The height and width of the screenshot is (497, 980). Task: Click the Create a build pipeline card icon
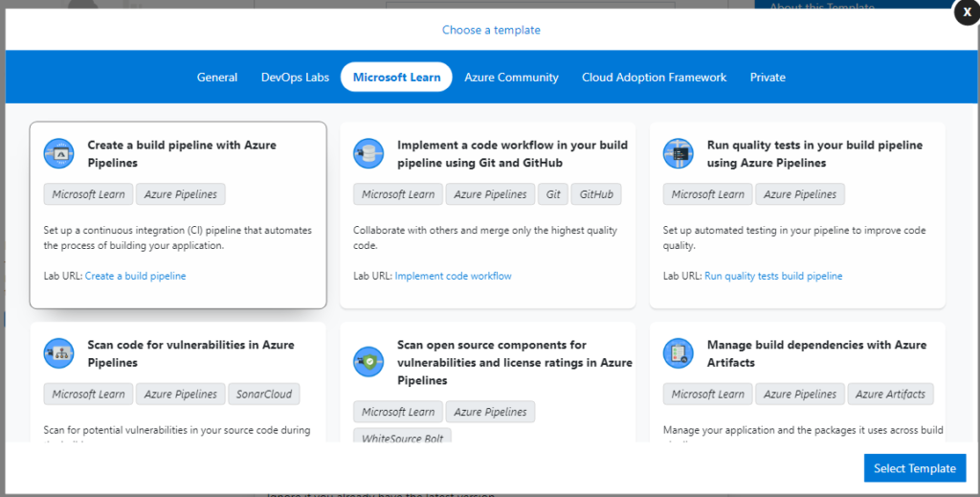pos(58,153)
